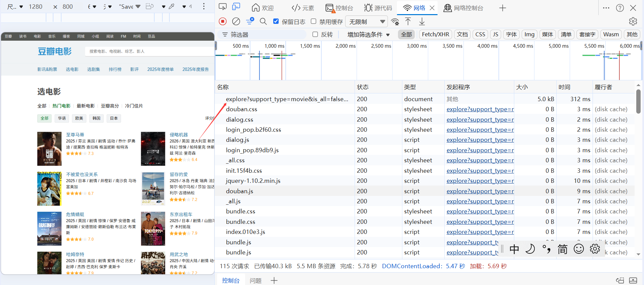
Task: Enable 禁用缓存 checkbox
Action: 313,22
